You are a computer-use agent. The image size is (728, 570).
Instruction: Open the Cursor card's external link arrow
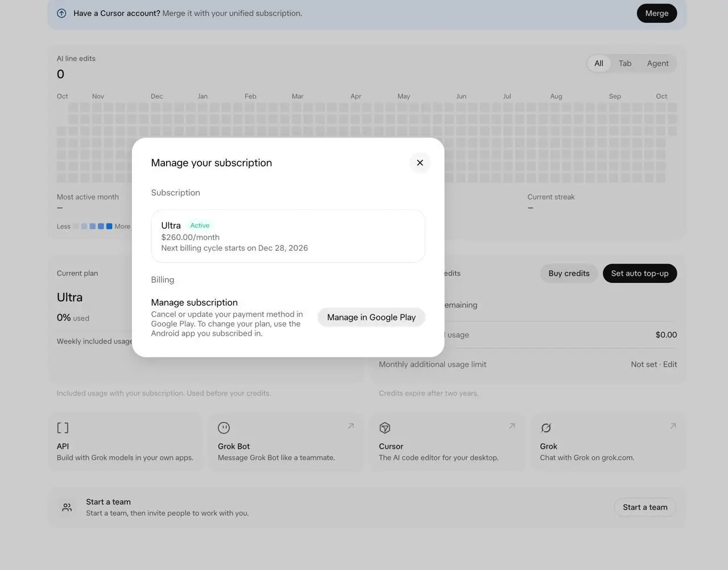512,426
